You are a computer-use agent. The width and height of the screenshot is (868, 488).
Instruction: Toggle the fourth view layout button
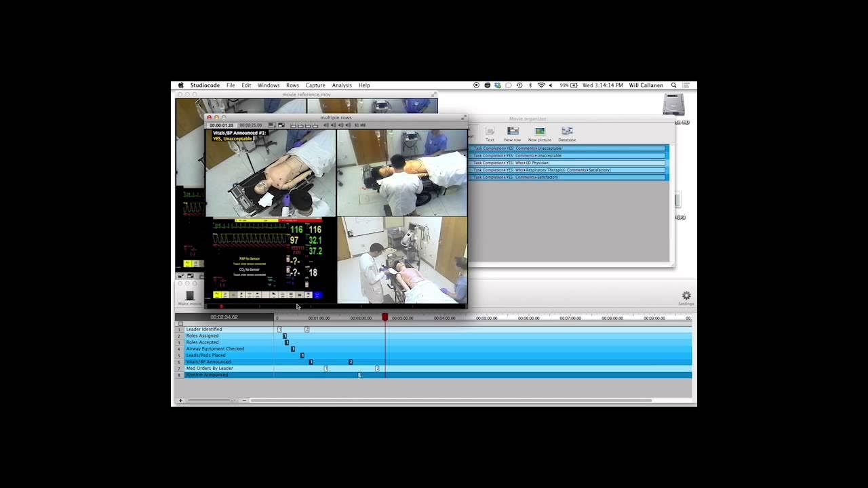coord(314,125)
